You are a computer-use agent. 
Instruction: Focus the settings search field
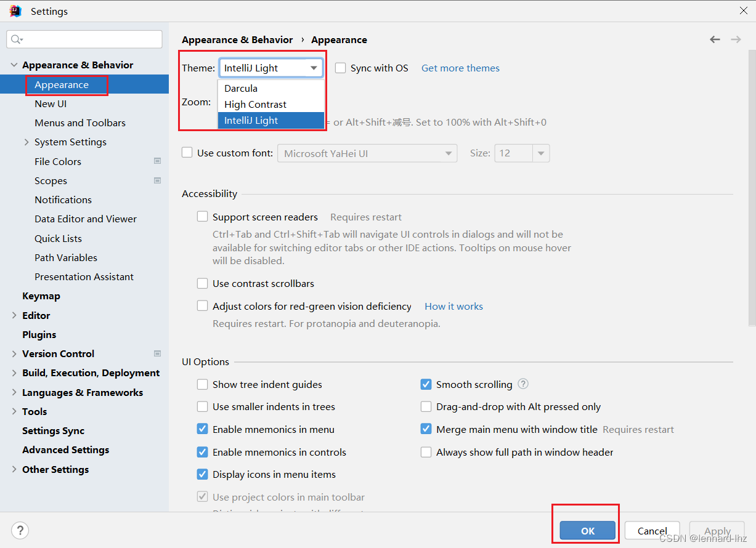(x=84, y=39)
